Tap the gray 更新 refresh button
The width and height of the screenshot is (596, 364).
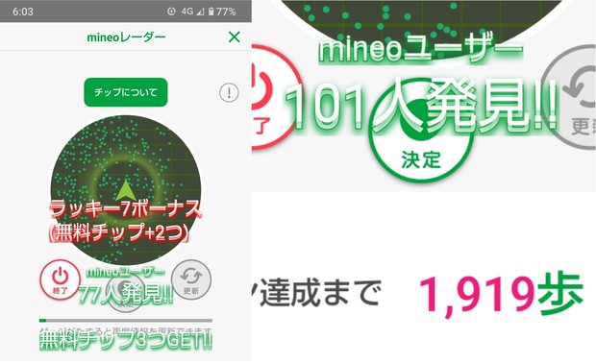[x=191, y=279]
